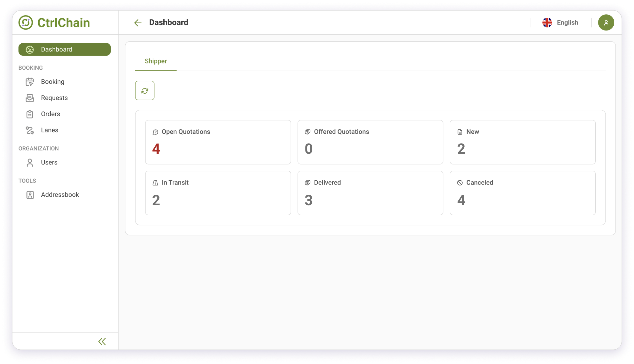Click the Offered Quotations label
The image size is (634, 364).
tap(341, 132)
